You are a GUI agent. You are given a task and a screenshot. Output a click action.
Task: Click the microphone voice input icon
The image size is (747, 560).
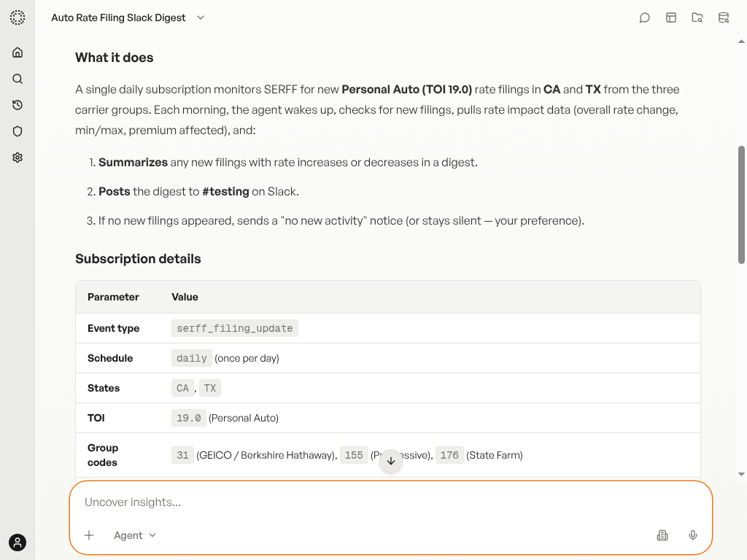(693, 535)
